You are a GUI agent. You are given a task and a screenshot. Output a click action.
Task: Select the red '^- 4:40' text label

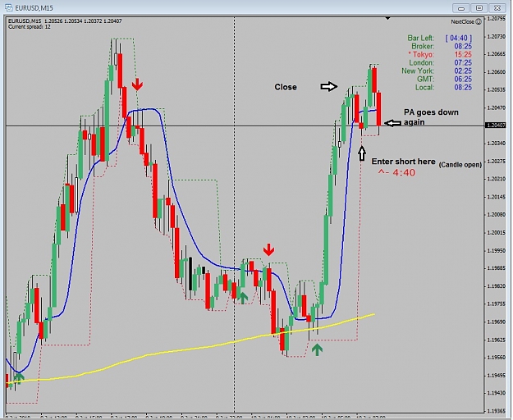point(396,172)
